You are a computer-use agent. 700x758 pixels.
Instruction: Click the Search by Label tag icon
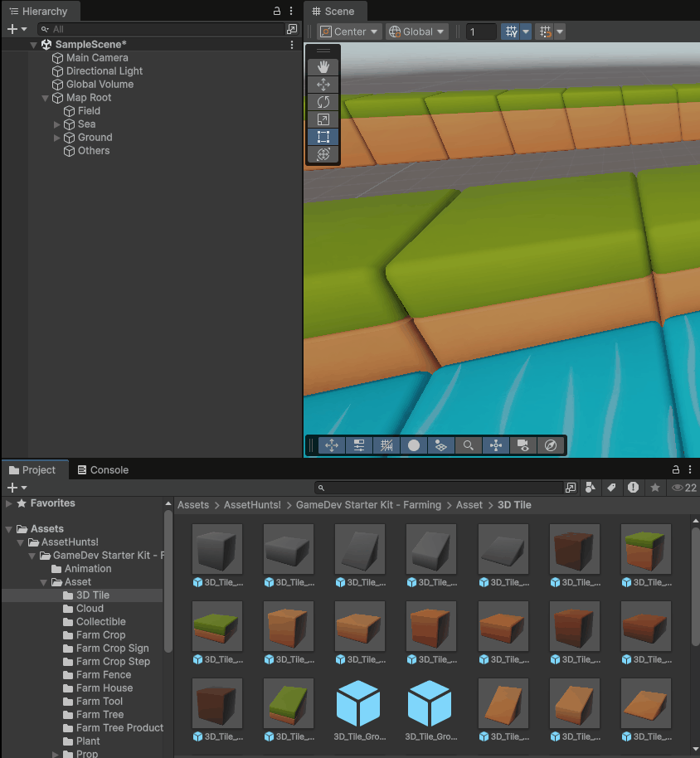tap(611, 488)
